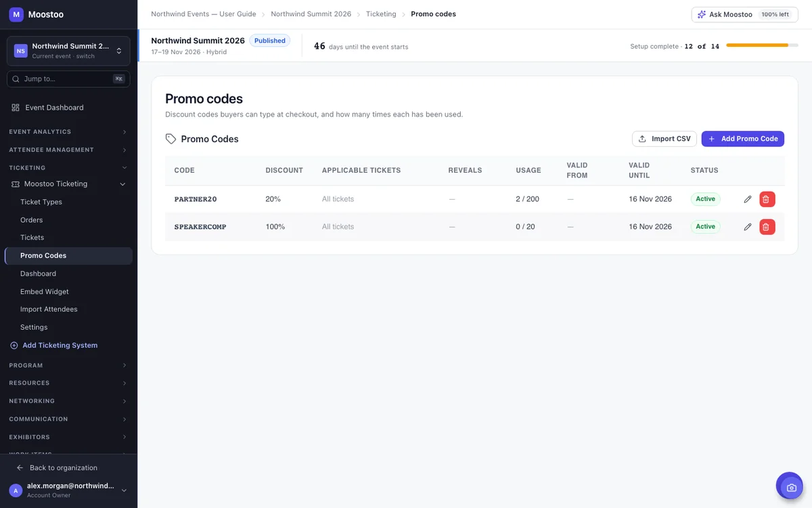Expand the Program section
Image resolution: width=812 pixels, height=508 pixels.
(x=68, y=366)
